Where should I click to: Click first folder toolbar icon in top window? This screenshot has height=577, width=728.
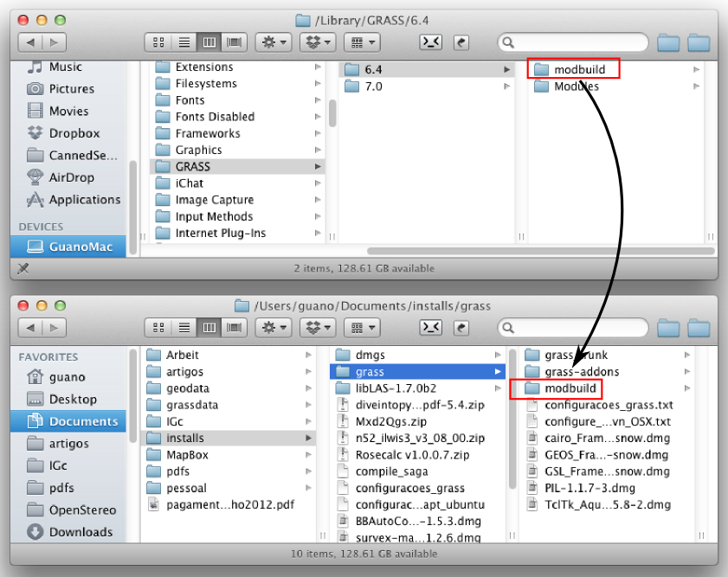(x=668, y=43)
